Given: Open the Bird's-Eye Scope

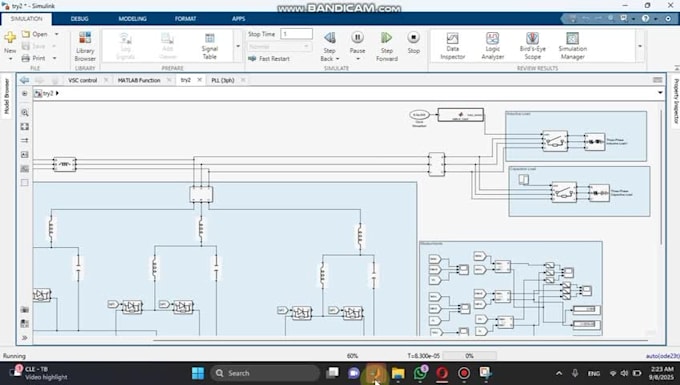Looking at the screenshot, I should click(x=533, y=46).
